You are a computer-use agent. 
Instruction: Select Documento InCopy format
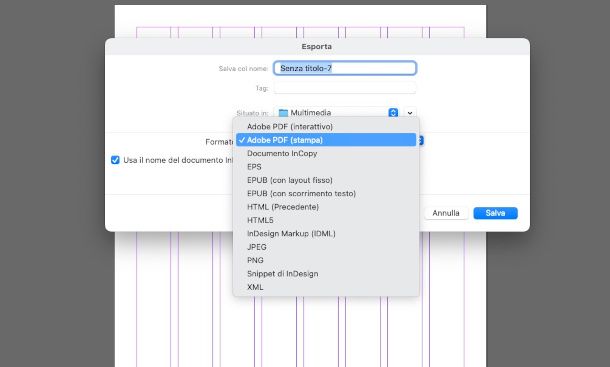[326, 153]
